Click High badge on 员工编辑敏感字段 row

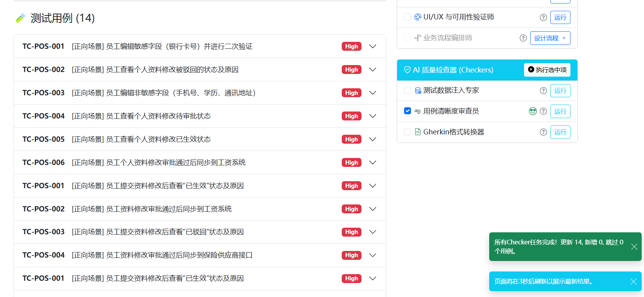(351, 46)
